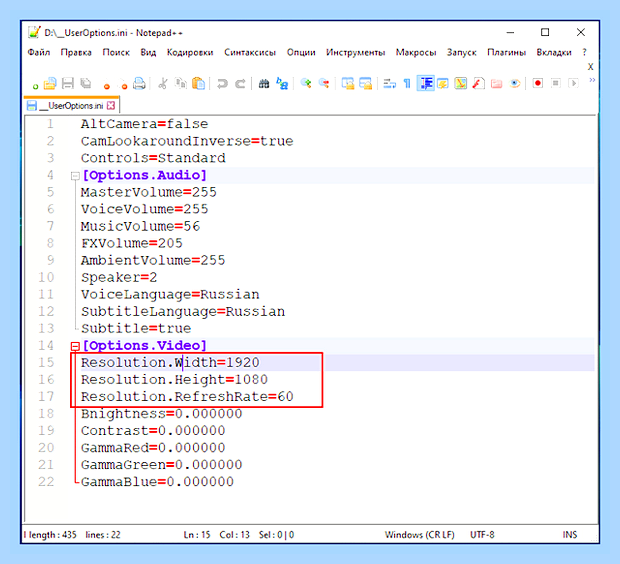Image resolution: width=620 pixels, height=564 pixels.
Task: Click the Open file toolbar icon
Action: coord(50,83)
